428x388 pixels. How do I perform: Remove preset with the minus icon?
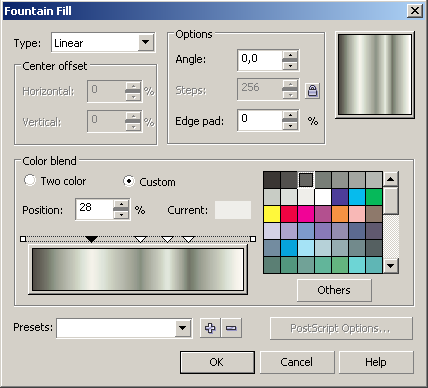pyautogui.click(x=231, y=328)
